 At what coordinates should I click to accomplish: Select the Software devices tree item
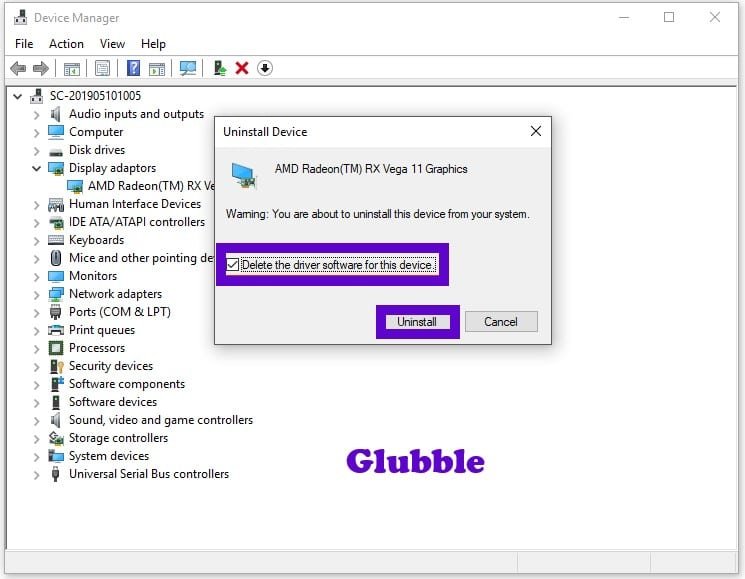coord(113,402)
